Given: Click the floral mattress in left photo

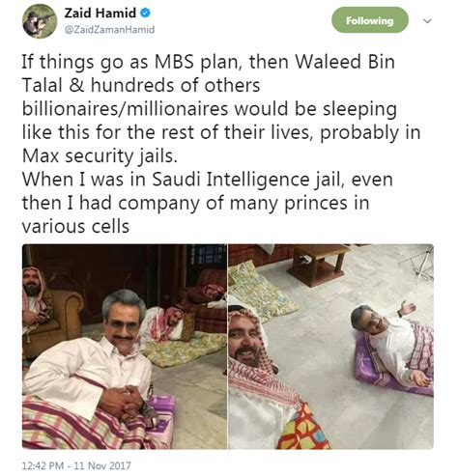Looking at the screenshot, I should click(184, 350).
